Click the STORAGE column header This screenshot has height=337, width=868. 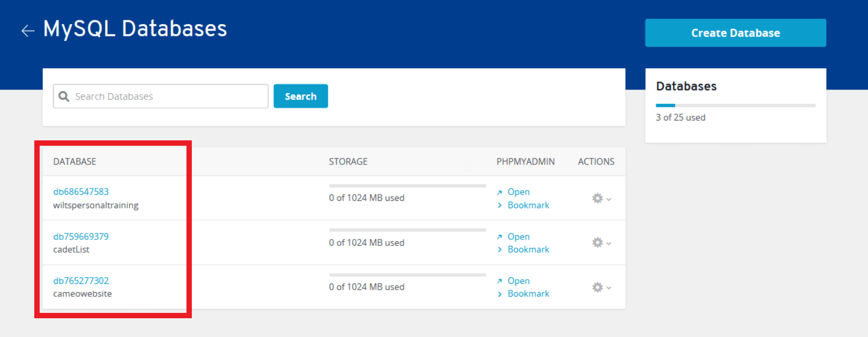pos(348,161)
